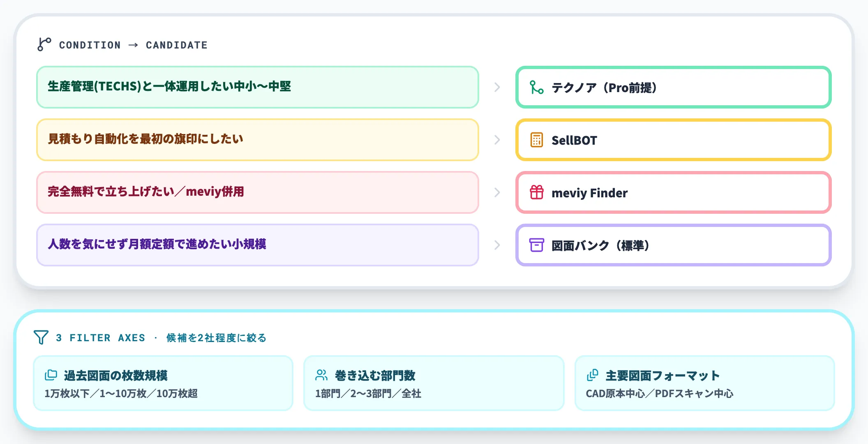Click the funnel filter icon by 3 FILTER AXES
Viewport: 868px width, 444px height.
[41, 338]
